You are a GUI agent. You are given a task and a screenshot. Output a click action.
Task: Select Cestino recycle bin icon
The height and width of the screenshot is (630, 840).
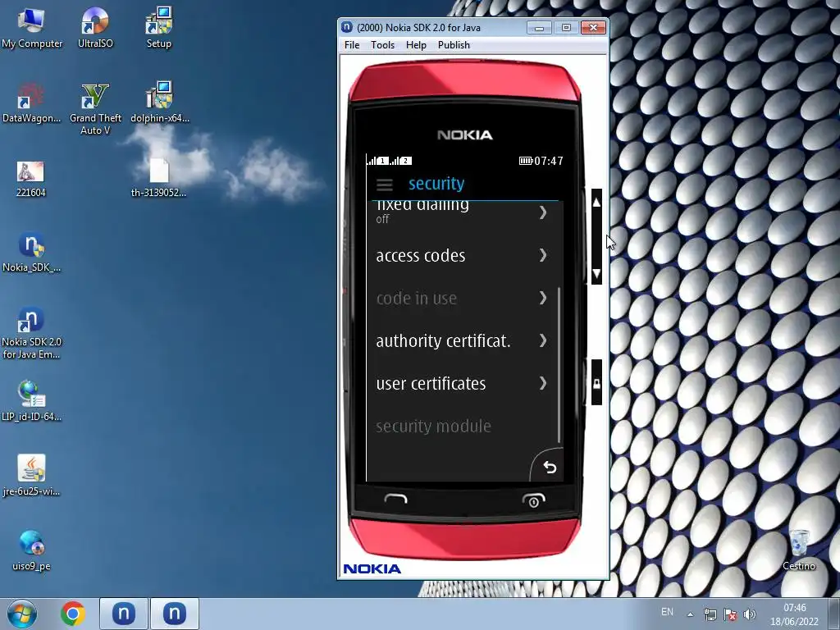799,550
